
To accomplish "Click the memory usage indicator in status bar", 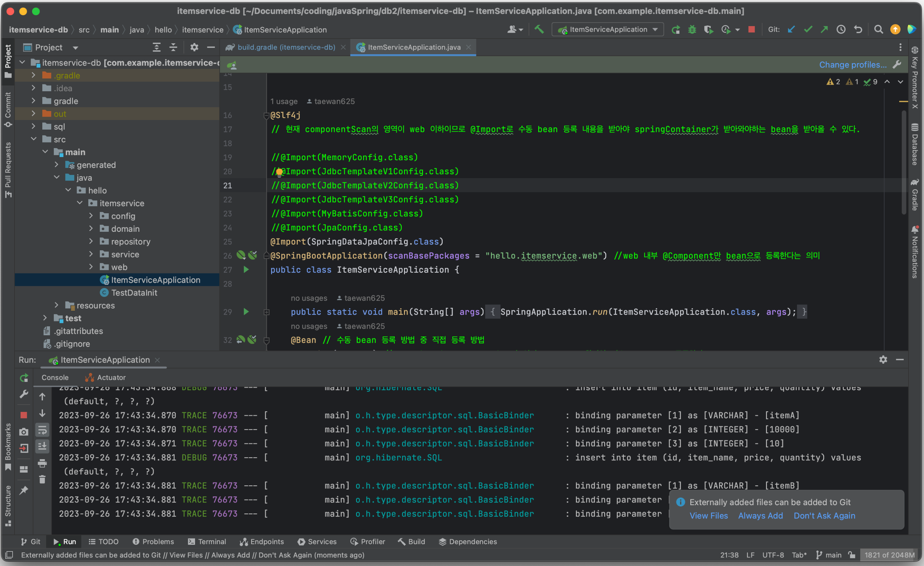I will point(889,555).
